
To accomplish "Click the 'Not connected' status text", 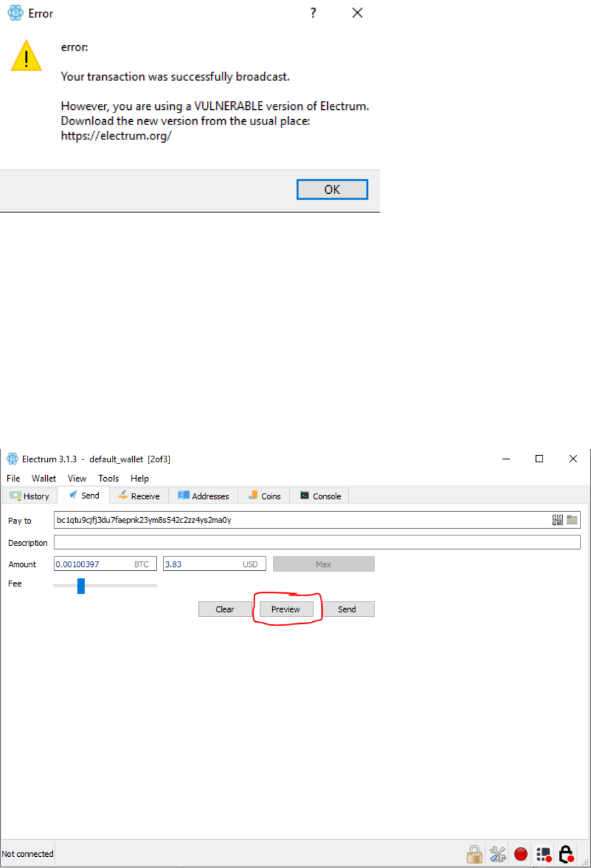I will pos(27,854).
